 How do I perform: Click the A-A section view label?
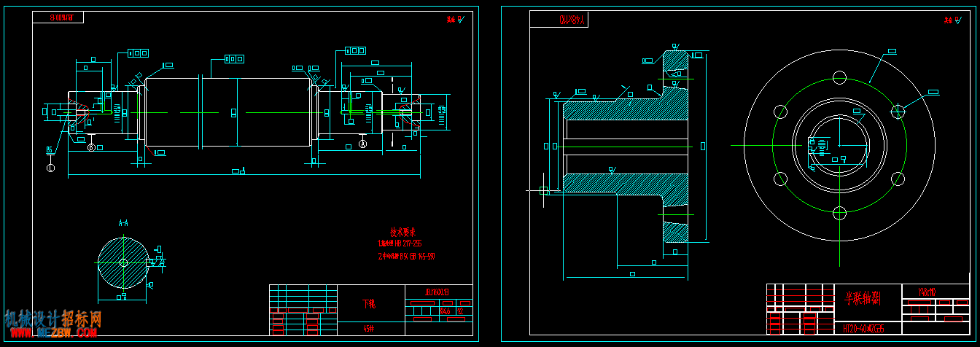tap(123, 222)
